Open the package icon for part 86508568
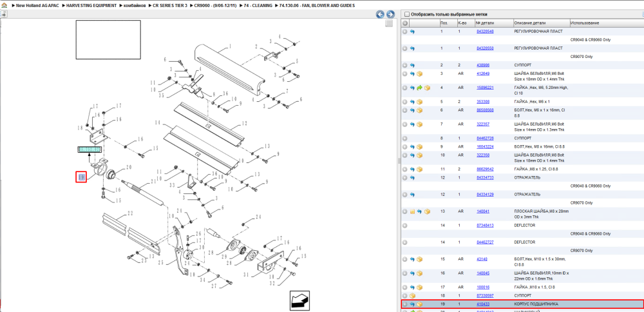Viewport: 644px width, 312px height. pos(420,110)
